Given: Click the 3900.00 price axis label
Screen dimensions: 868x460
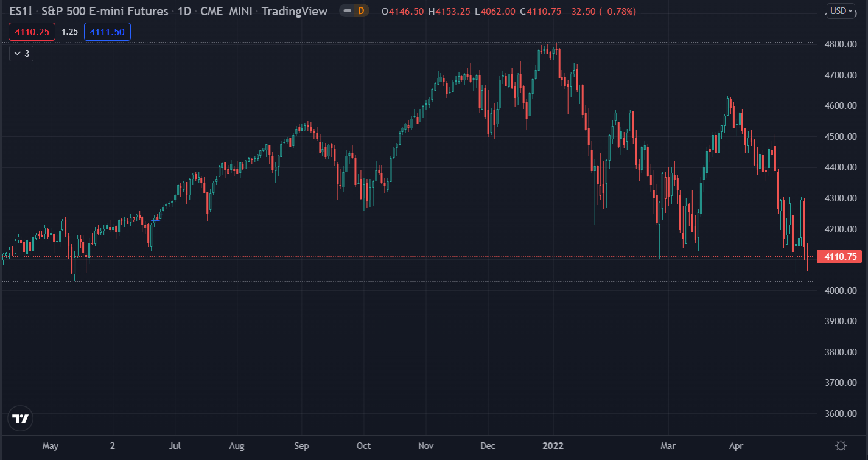Looking at the screenshot, I should coord(841,321).
